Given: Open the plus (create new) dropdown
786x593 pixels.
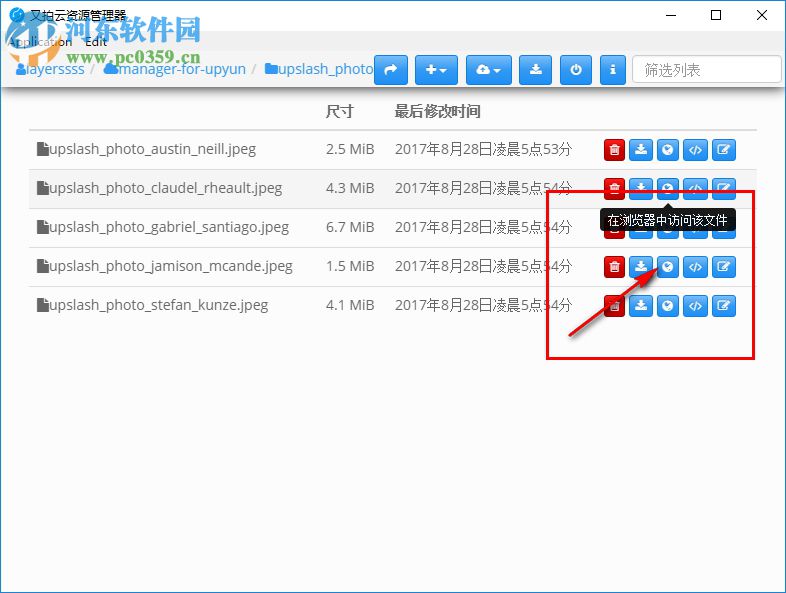Looking at the screenshot, I should click(436, 70).
